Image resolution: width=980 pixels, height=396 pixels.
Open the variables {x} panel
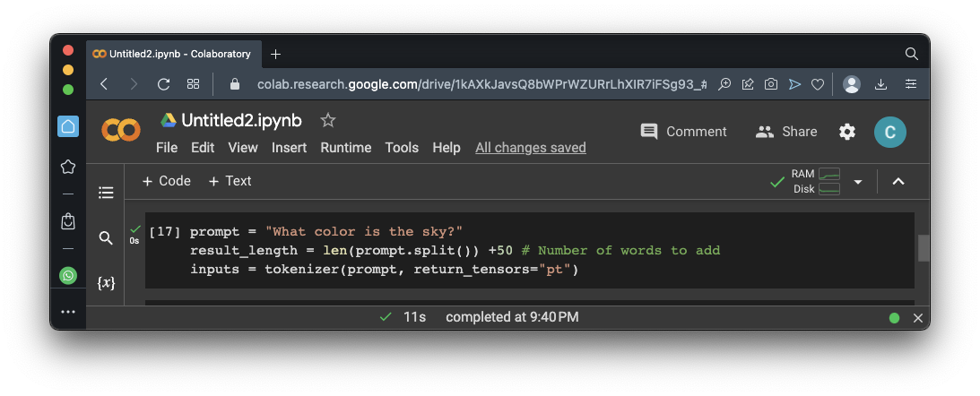click(x=106, y=282)
